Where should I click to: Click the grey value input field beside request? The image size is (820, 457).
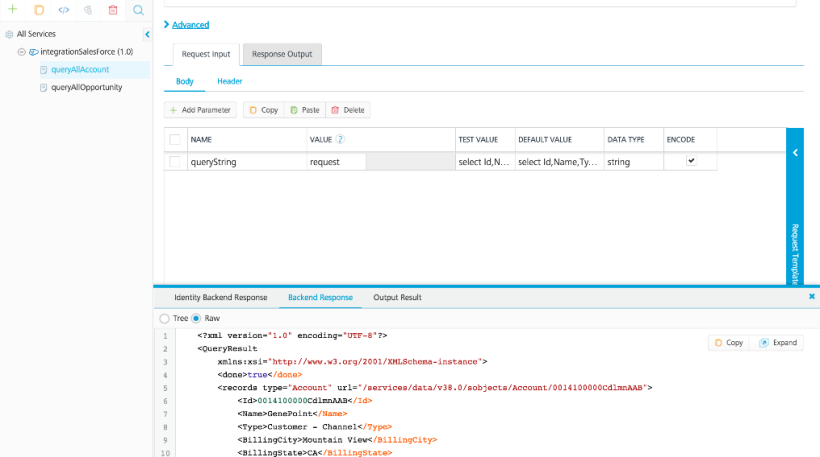pos(411,162)
